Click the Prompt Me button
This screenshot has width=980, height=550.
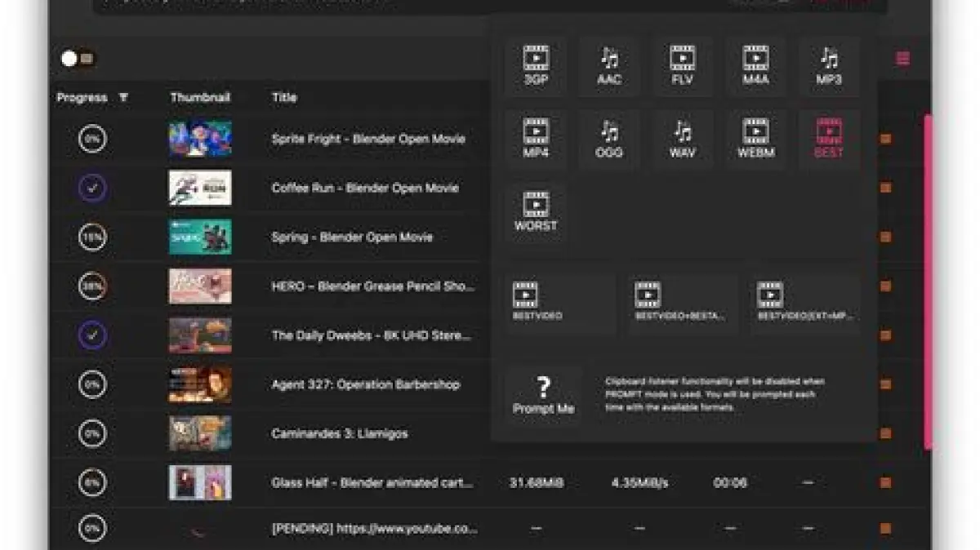pos(543,396)
